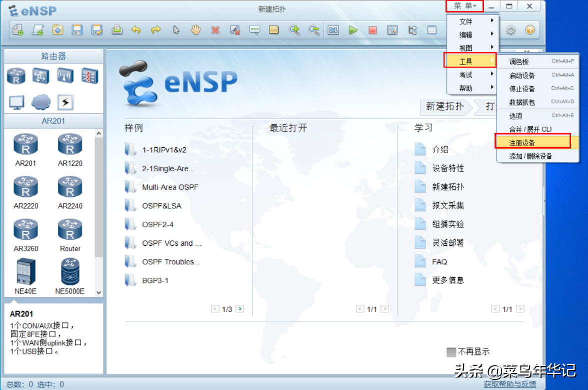Click the red Stop Devices icon

(372, 30)
